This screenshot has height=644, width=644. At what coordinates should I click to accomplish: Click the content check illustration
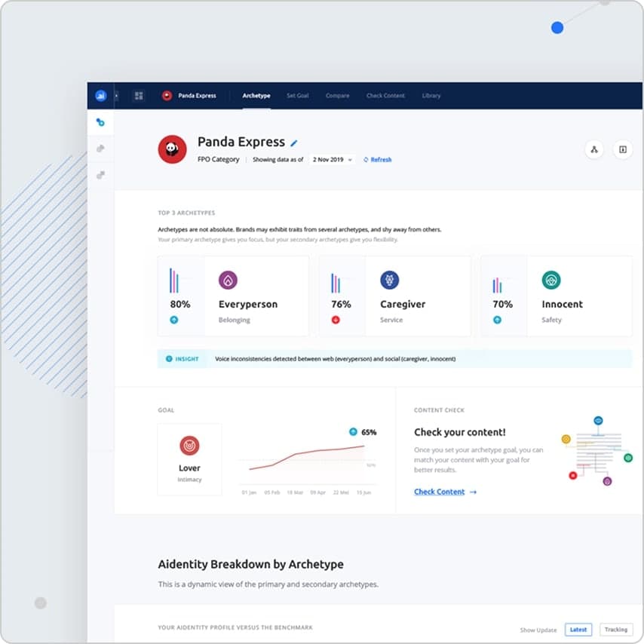[x=597, y=451]
